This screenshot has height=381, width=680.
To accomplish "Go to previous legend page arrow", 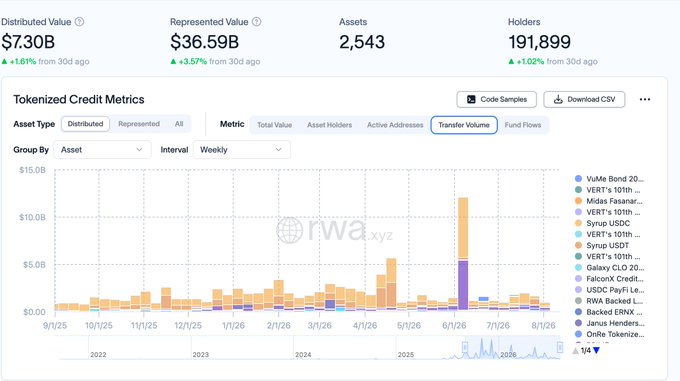I will click(575, 350).
